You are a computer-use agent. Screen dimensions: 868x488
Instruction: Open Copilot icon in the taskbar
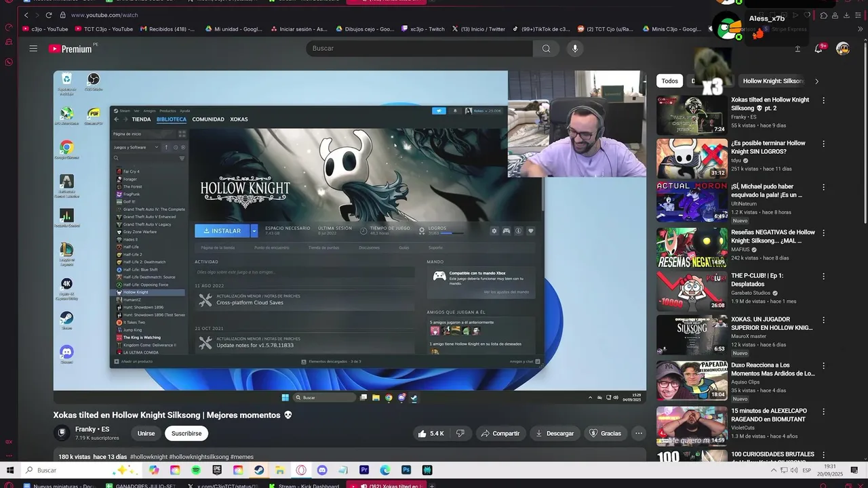coord(154,470)
